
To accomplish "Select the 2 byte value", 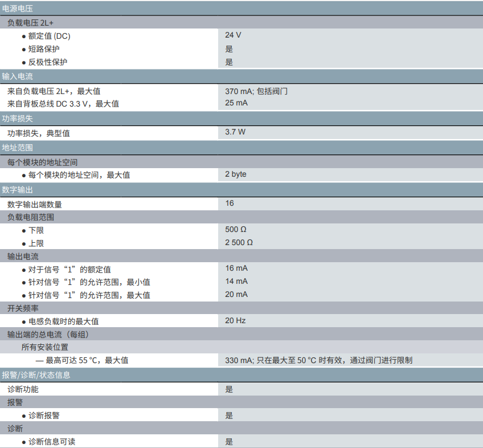I will point(236,174).
